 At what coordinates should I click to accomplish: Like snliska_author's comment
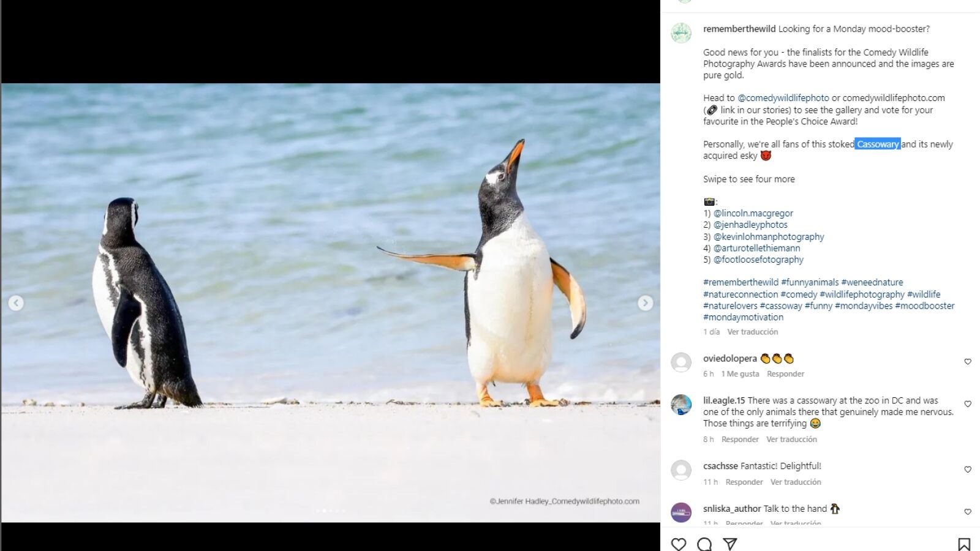tap(968, 512)
